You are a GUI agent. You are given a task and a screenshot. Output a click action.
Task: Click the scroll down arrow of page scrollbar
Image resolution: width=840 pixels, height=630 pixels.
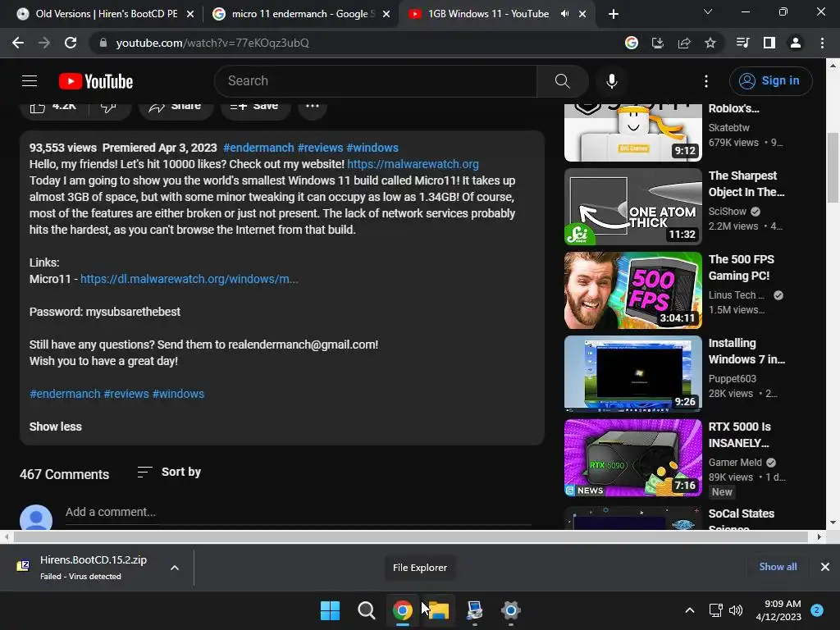click(x=833, y=523)
